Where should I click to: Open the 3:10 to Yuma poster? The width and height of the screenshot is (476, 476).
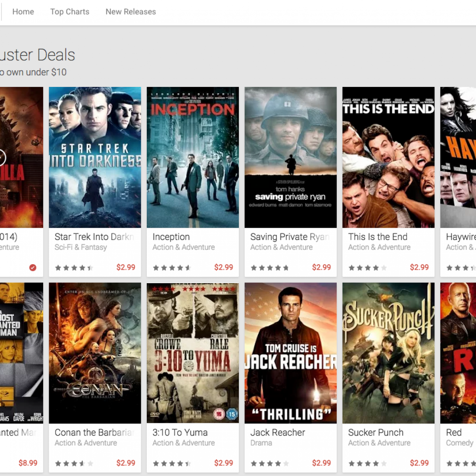[x=193, y=353]
